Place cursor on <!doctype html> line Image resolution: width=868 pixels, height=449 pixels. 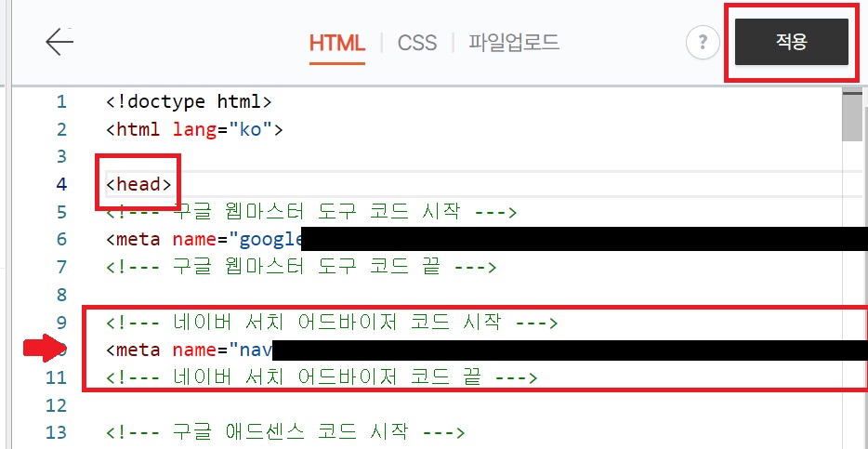(189, 102)
